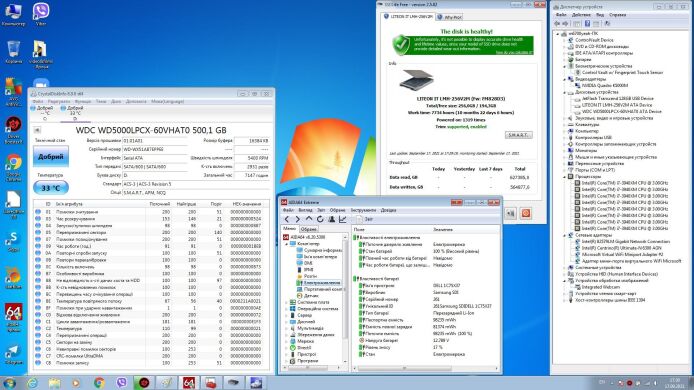Switch to the Why Pro? tab in SSDLife
694x390 pixels.
(450, 17)
